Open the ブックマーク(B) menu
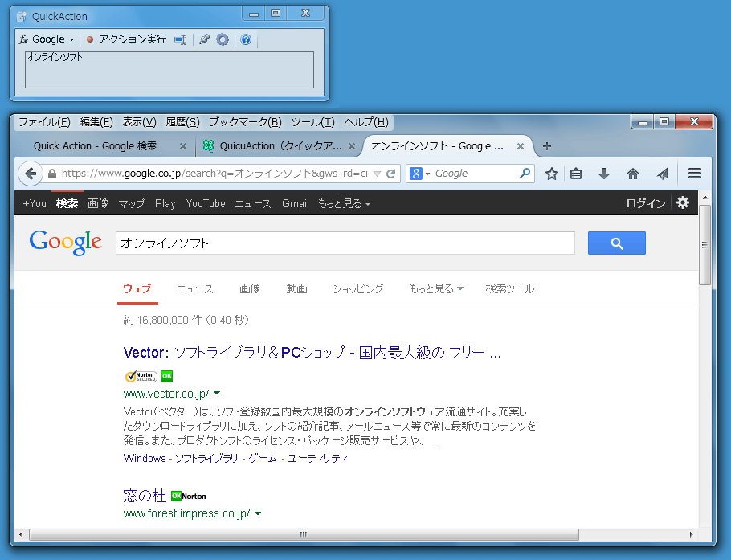The height and width of the screenshot is (560, 731). click(245, 122)
